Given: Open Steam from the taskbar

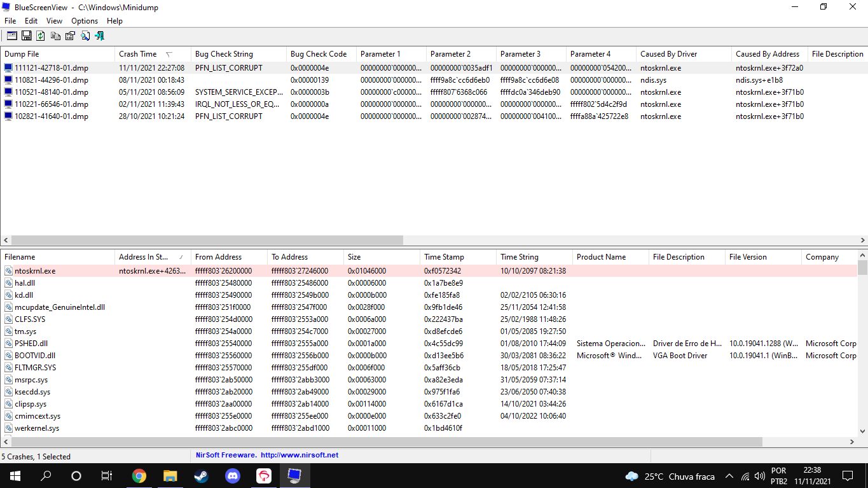Looking at the screenshot, I should 201,476.
